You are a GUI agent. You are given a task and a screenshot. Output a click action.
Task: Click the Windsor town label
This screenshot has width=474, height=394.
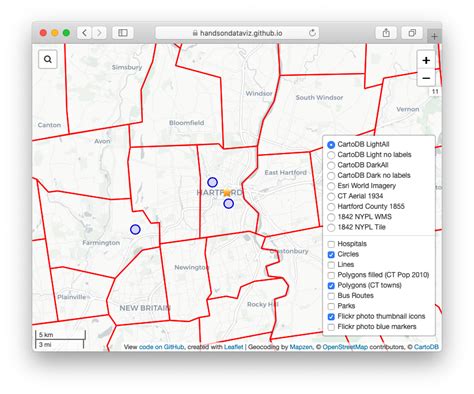[x=259, y=94]
